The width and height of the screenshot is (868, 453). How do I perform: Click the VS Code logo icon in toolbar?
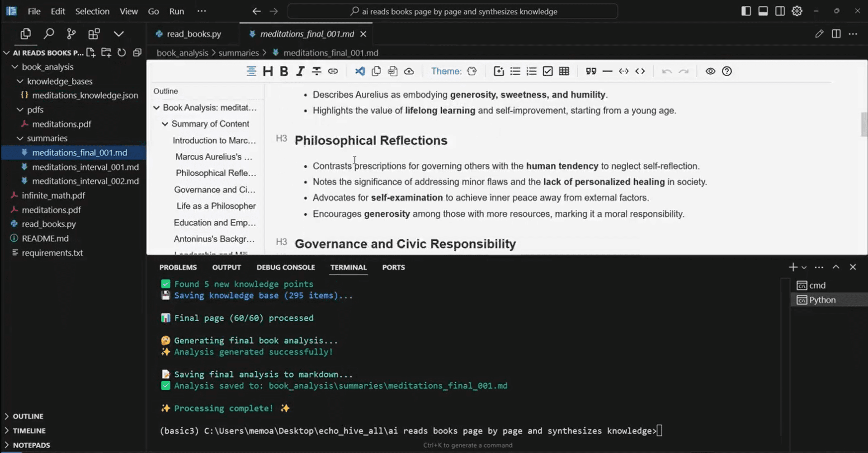(x=360, y=71)
